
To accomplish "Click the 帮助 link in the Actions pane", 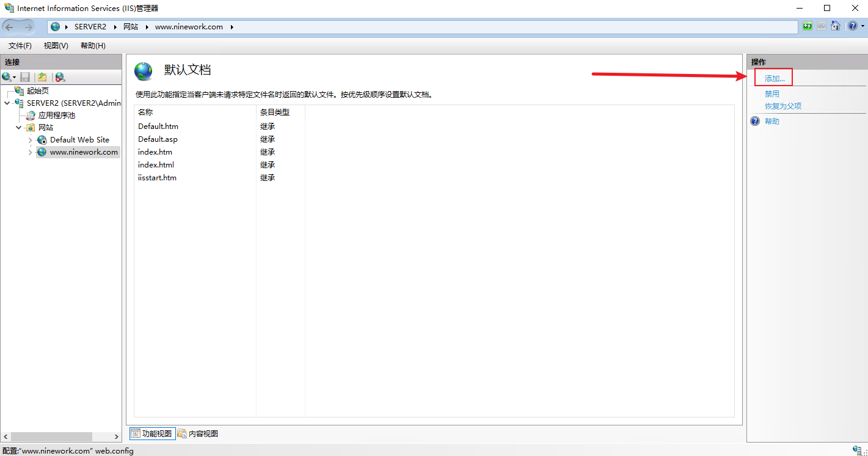I will point(772,121).
